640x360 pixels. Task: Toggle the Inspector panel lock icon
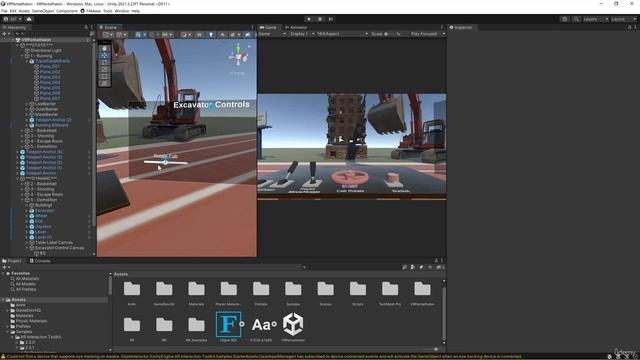point(629,27)
